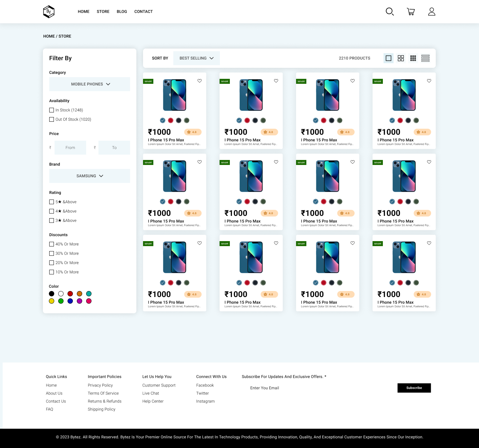This screenshot has width=479, height=448.
Task: Open the Live Chat footer link
Action: coord(151,393)
